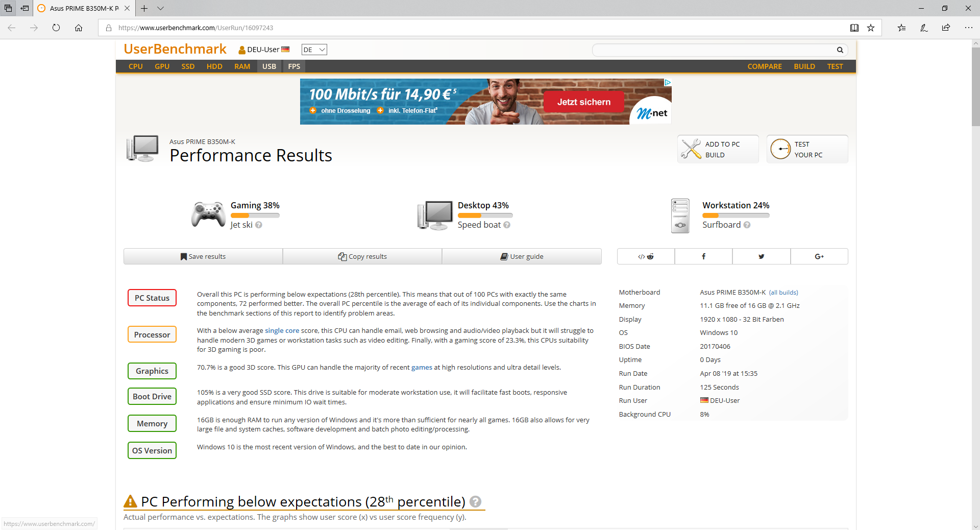Open the SSD menu tab

click(188, 66)
